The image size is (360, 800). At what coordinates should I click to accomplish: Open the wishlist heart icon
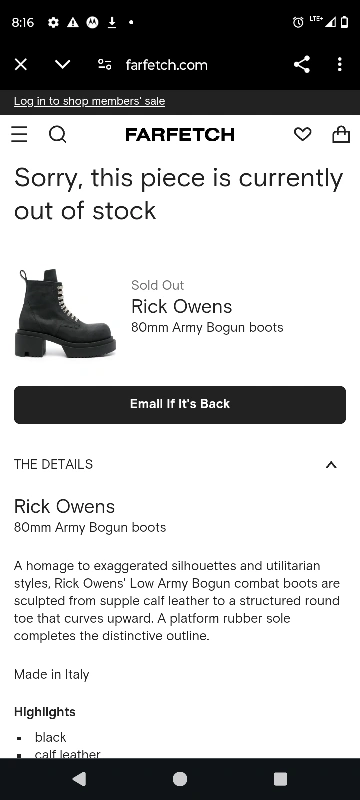coord(302,134)
